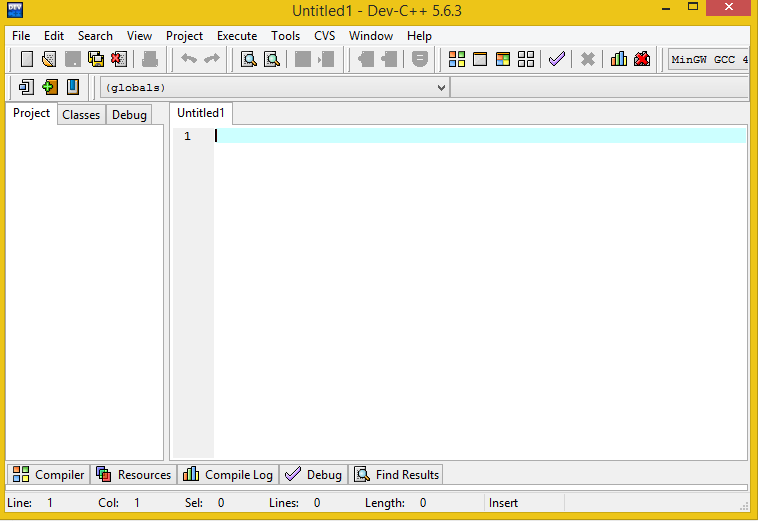Click the Indent toolbar icon

(x=303, y=59)
